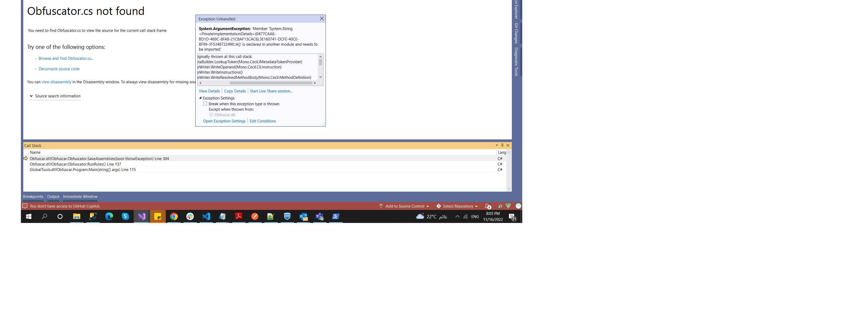Start Live Share session link
Viewport: 868px width, 330px height.
pyautogui.click(x=271, y=91)
